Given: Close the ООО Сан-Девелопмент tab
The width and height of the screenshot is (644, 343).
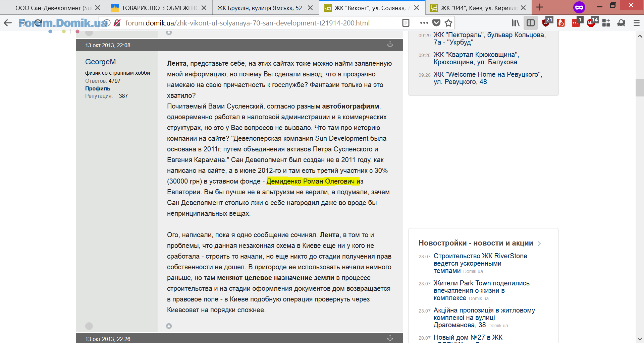Looking at the screenshot, I should [98, 8].
